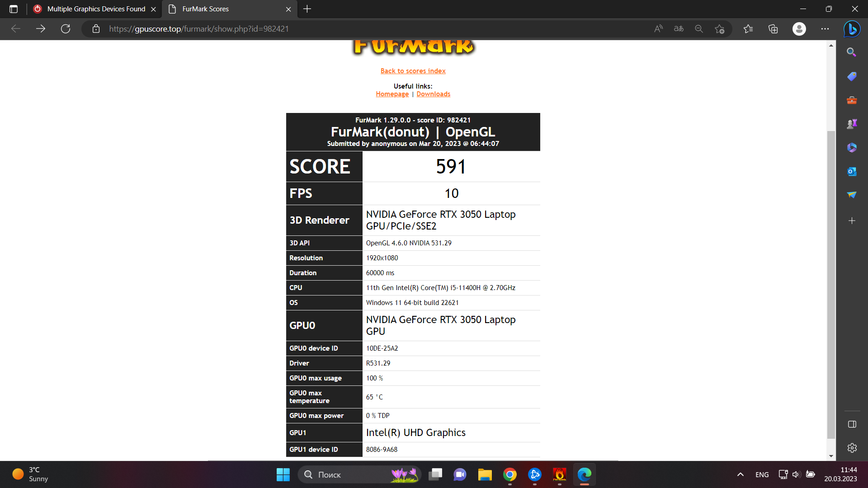This screenshot has height=488, width=868.
Task: Click the Windows Start button
Action: click(x=283, y=475)
